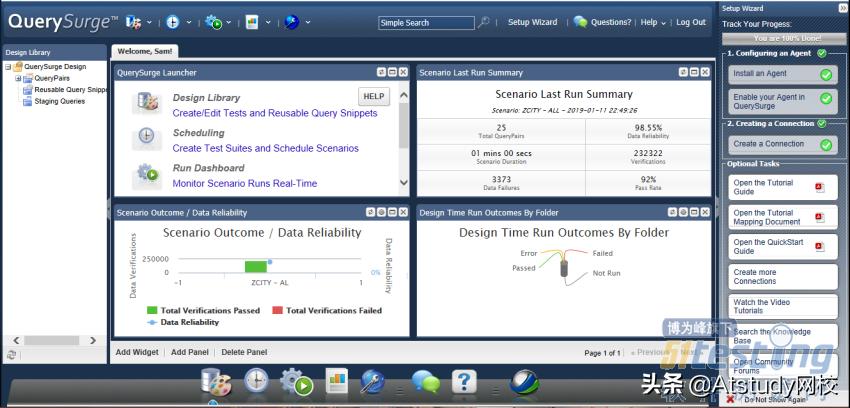Screen dimensions: 850x408
Task: Click Add Widget at the bottom
Action: point(137,352)
